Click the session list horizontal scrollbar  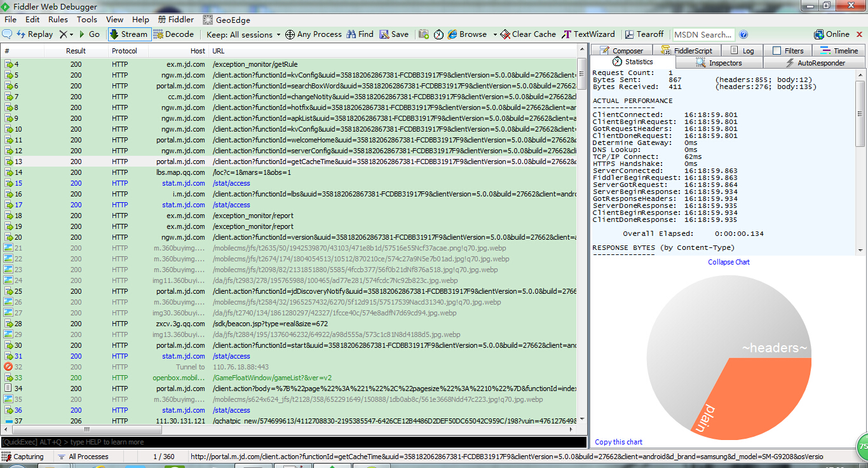(289, 429)
